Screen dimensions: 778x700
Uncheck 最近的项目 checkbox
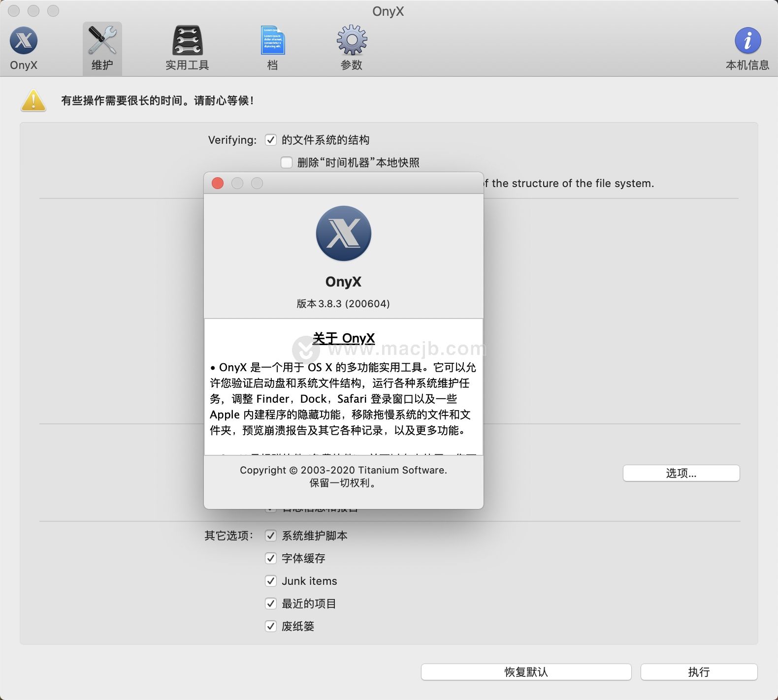271,604
